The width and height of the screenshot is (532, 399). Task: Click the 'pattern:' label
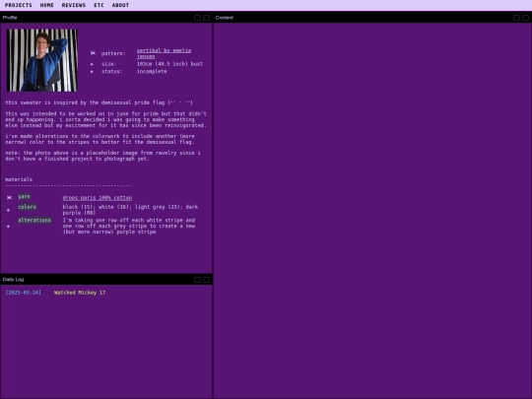coord(113,53)
